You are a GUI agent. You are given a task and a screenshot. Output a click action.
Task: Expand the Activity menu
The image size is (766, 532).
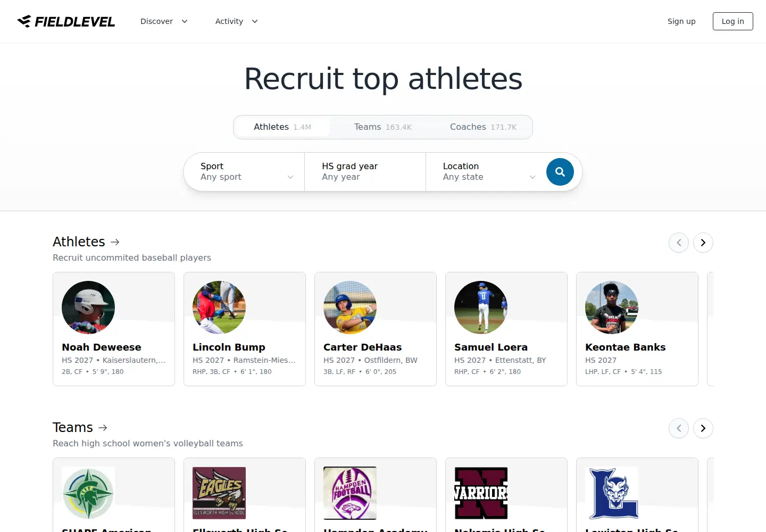[x=237, y=21]
